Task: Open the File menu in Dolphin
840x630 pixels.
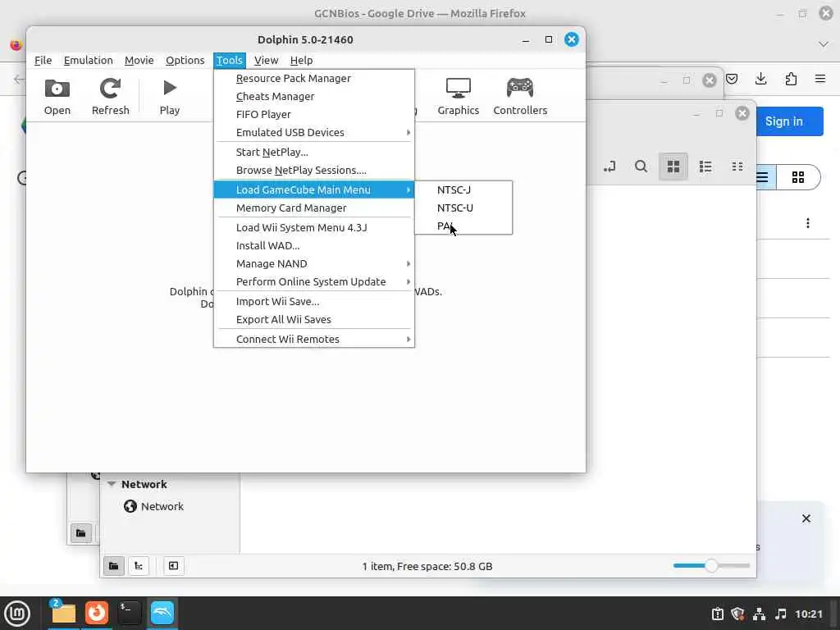Action: click(x=43, y=60)
